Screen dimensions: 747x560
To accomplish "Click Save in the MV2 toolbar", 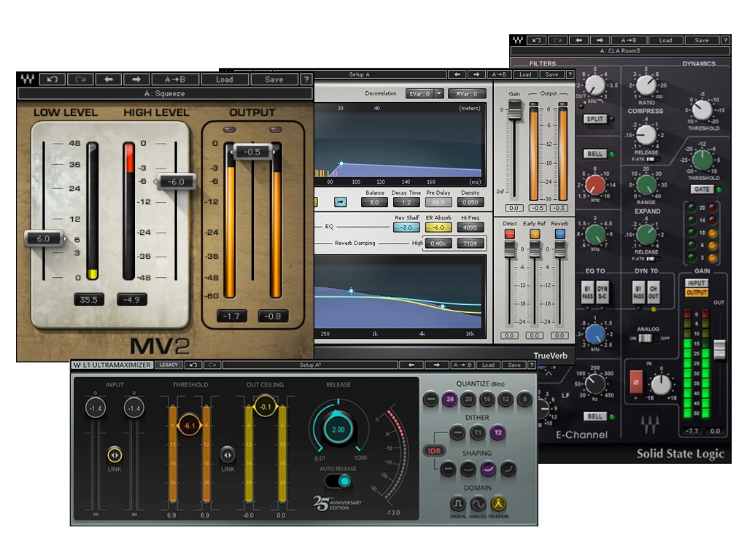I will click(274, 79).
